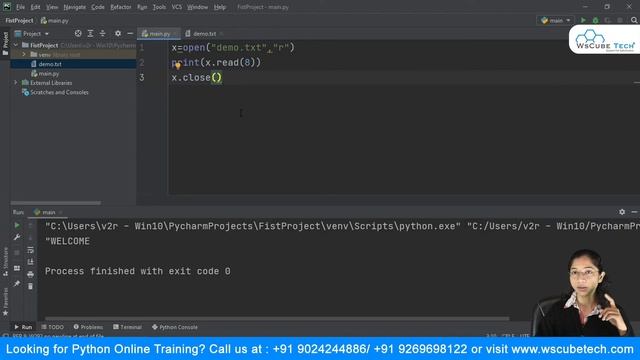This screenshot has width=640, height=360.
Task: Open the Window menu
Action: pos(198,7)
